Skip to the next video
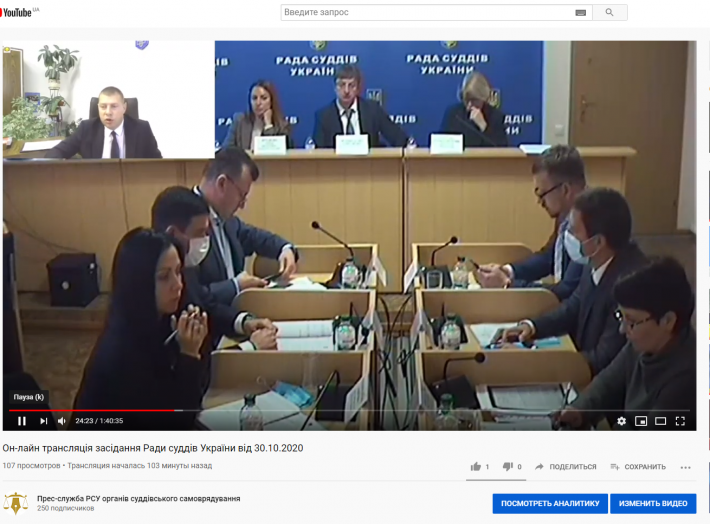 tap(43, 421)
